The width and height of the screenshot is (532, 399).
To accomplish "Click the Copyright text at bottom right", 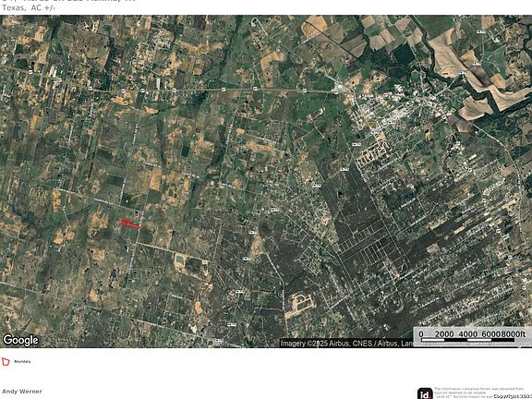I will click(513, 396).
